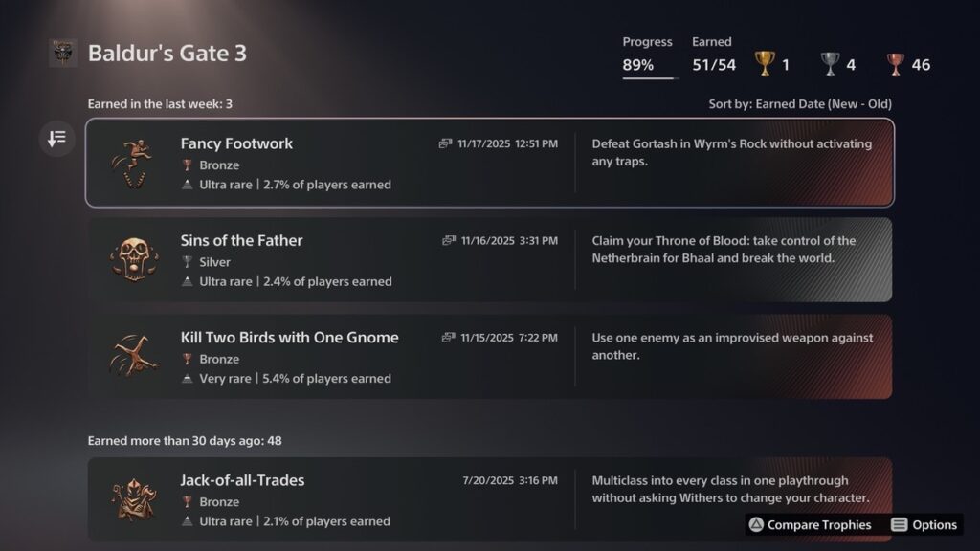The image size is (980, 551).
Task: Select the Fancy Footwork trophy icon
Action: coord(133,164)
